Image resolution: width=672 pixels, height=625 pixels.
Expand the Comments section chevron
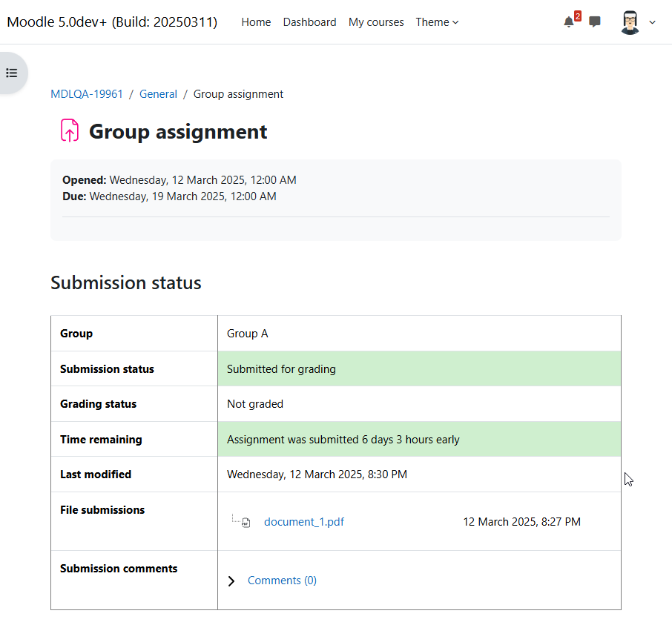(x=231, y=581)
